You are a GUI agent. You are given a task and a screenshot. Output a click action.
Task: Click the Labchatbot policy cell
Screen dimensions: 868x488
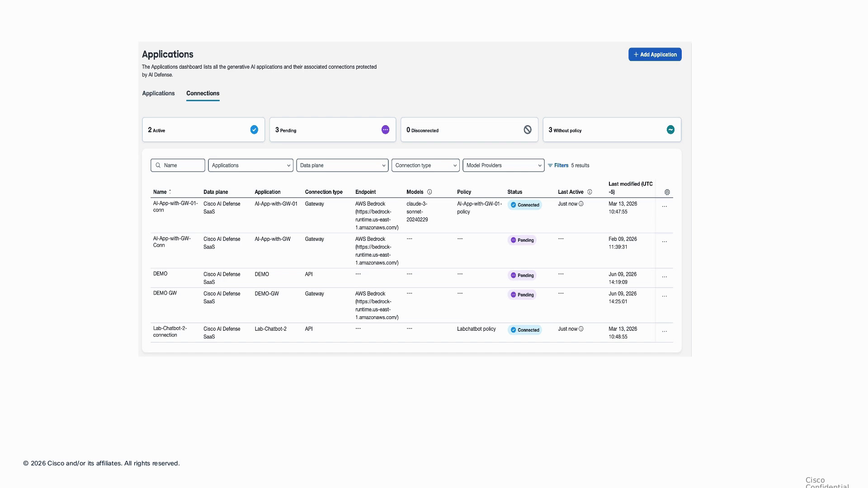476,329
